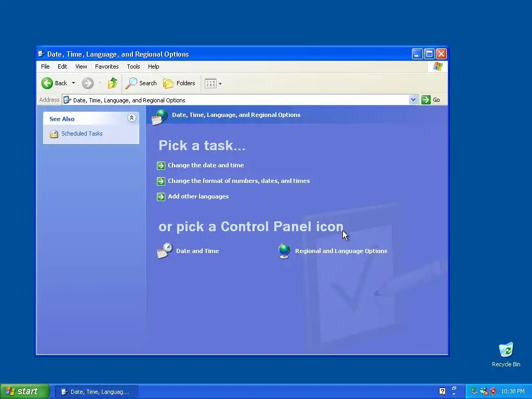
Task: Open the Edit menu
Action: point(62,66)
